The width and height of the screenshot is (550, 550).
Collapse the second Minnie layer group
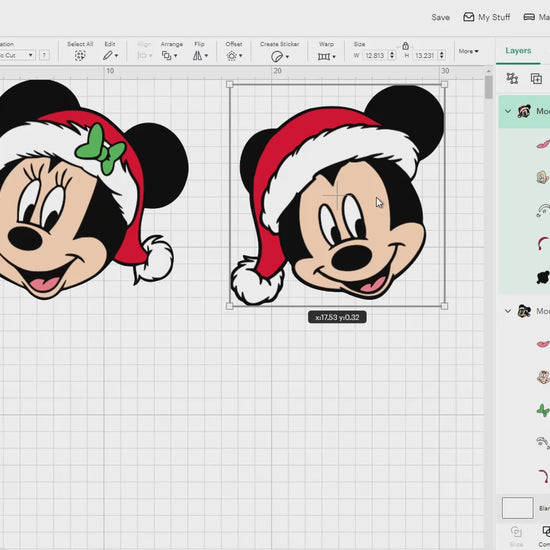[508, 311]
